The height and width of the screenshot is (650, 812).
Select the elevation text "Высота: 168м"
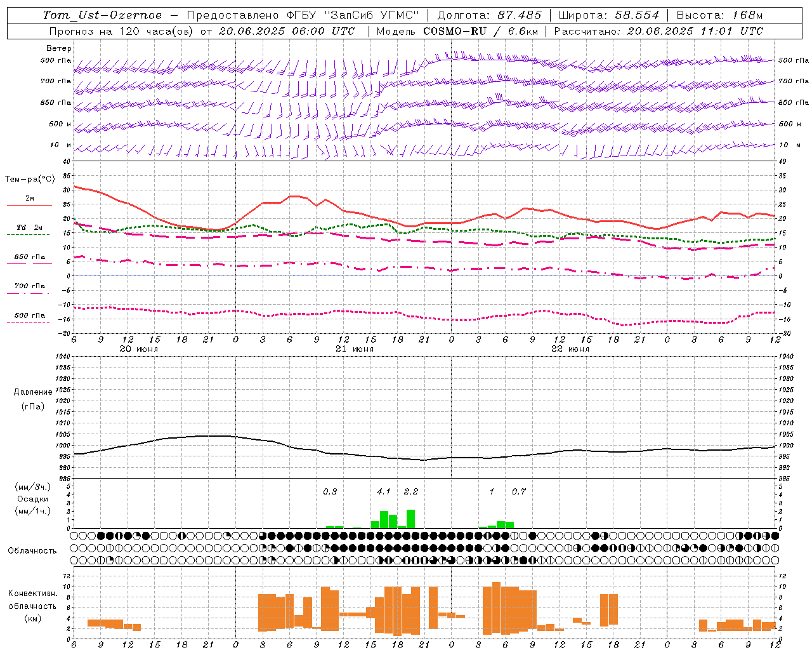coord(719,15)
